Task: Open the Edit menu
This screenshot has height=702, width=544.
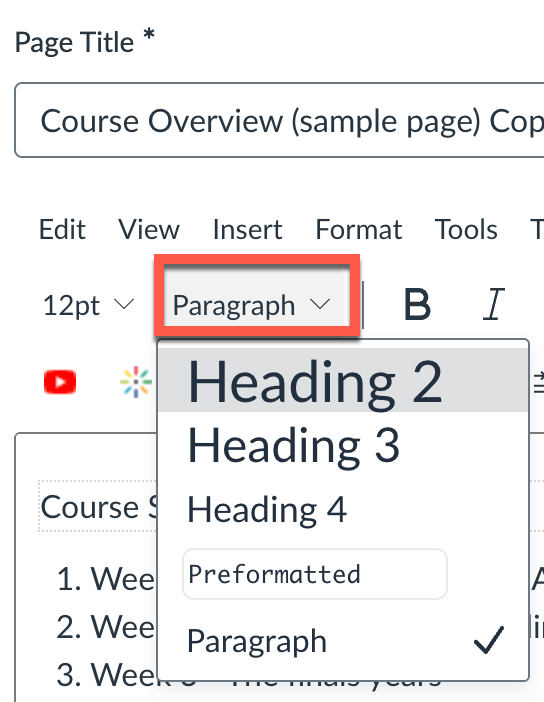Action: point(62,230)
